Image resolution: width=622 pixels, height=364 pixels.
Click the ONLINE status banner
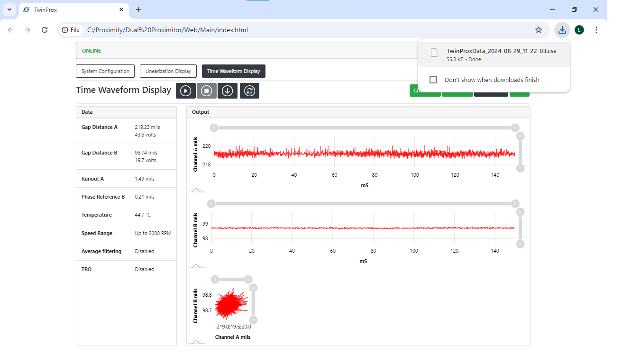pyautogui.click(x=247, y=51)
